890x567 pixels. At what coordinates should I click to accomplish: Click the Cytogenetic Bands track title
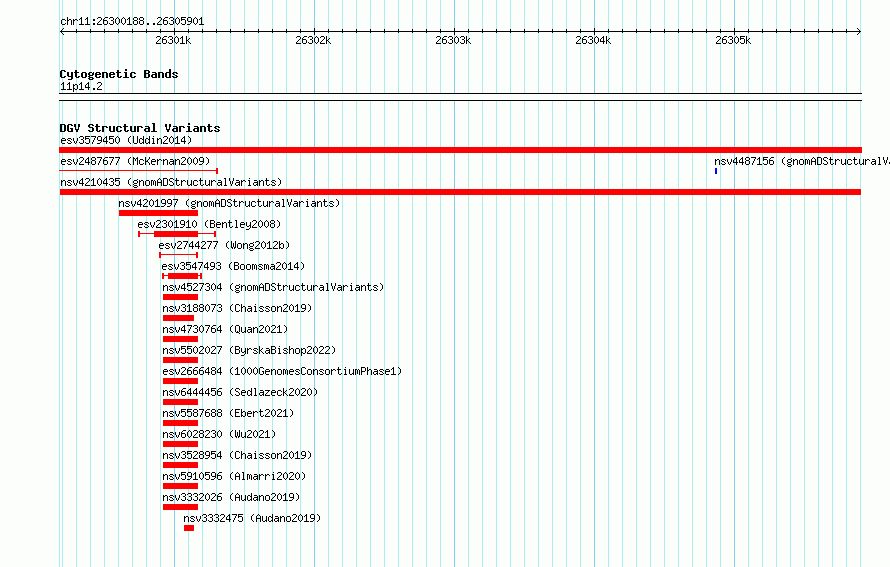(x=119, y=74)
